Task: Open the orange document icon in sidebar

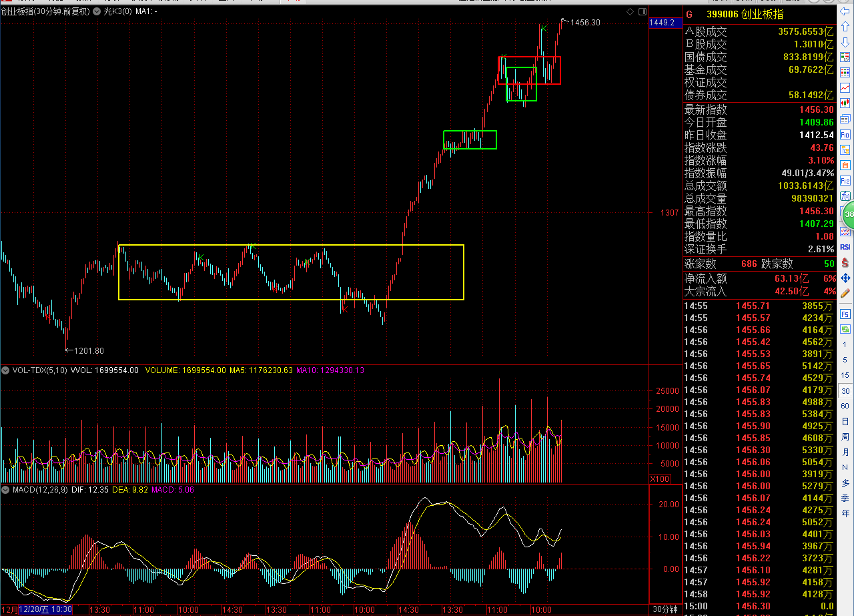Action: tap(845, 164)
